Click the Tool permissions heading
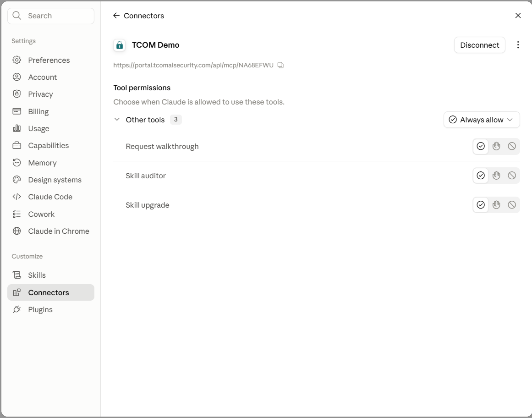This screenshot has height=418, width=532. coord(142,88)
